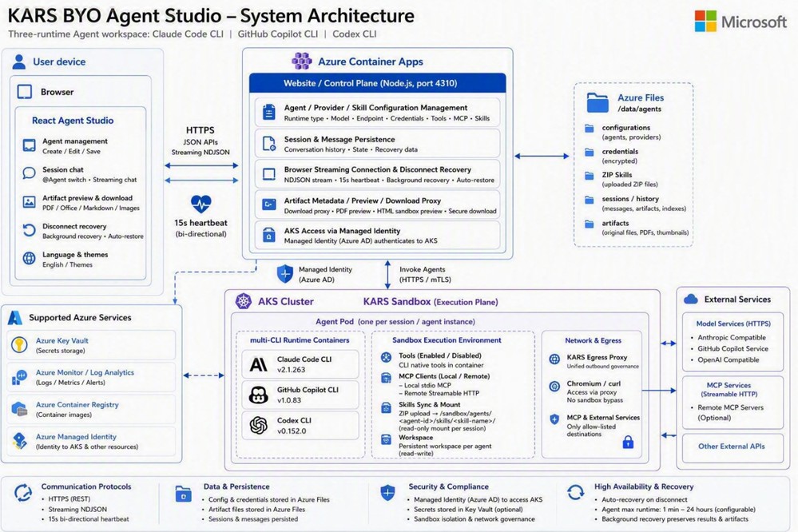Screen dimensions: 798x532
Task: Click the artifacts folder label in Azure Files
Action: click(x=615, y=223)
